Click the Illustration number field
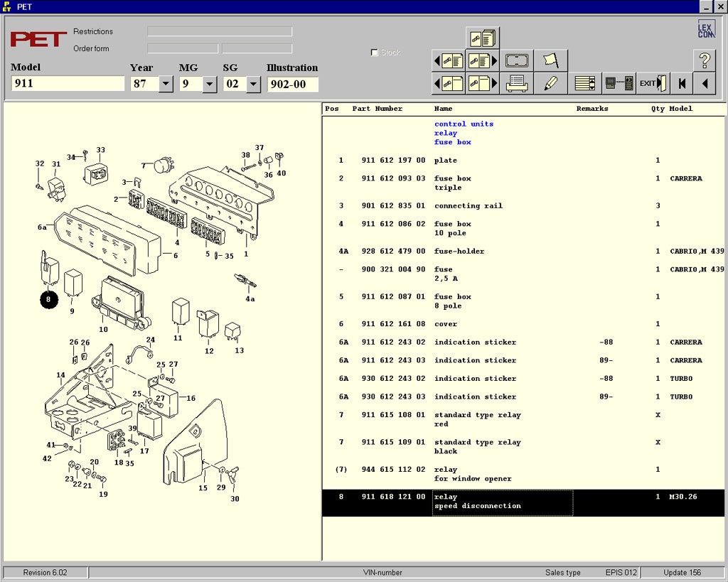Viewport: 728px width, 582px height. pos(292,84)
